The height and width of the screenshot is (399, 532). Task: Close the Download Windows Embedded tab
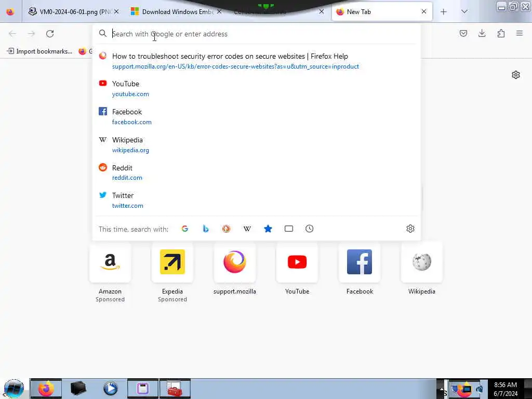point(219,12)
